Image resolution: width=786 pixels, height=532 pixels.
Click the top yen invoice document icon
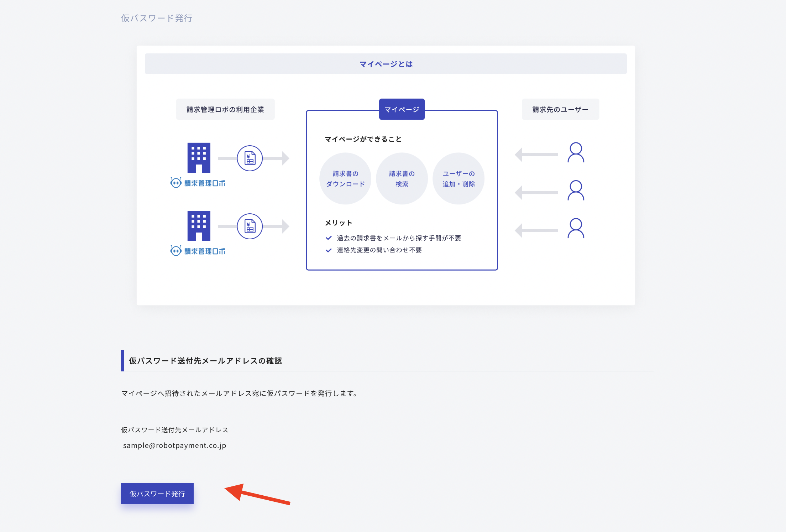pos(250,158)
